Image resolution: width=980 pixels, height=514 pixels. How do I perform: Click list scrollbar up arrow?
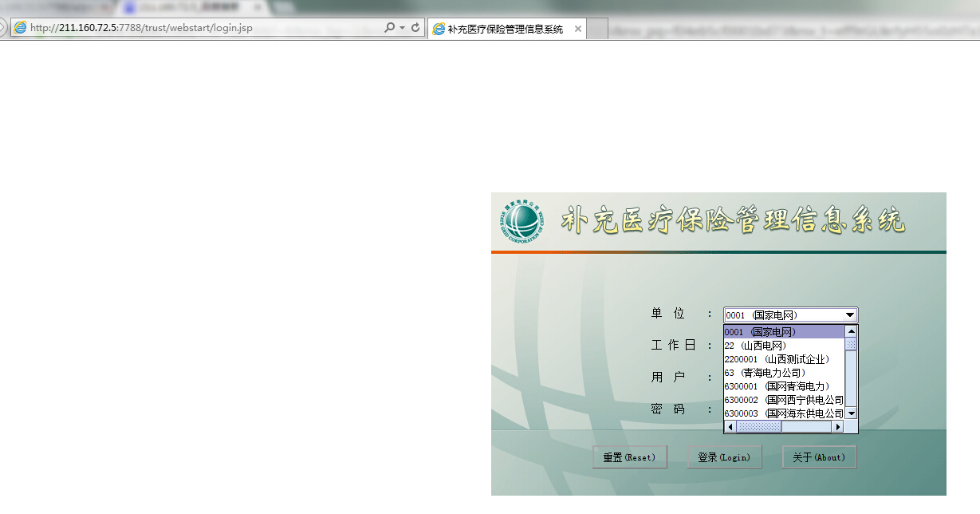point(851,331)
